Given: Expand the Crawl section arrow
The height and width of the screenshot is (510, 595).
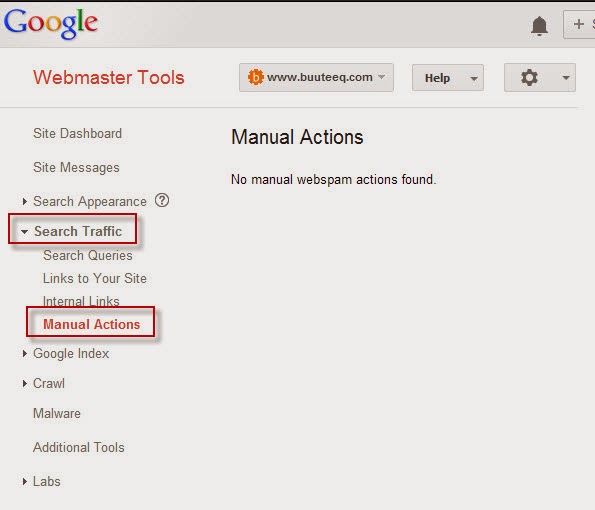Looking at the screenshot, I should coord(25,383).
